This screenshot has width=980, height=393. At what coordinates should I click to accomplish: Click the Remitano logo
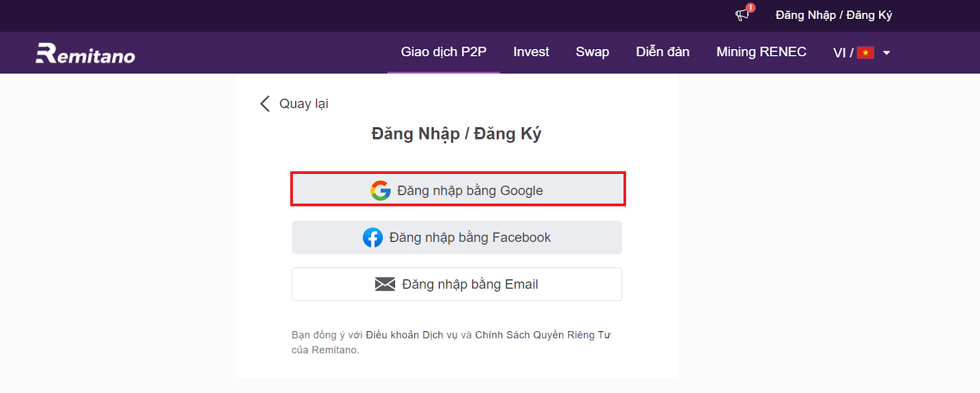[85, 53]
